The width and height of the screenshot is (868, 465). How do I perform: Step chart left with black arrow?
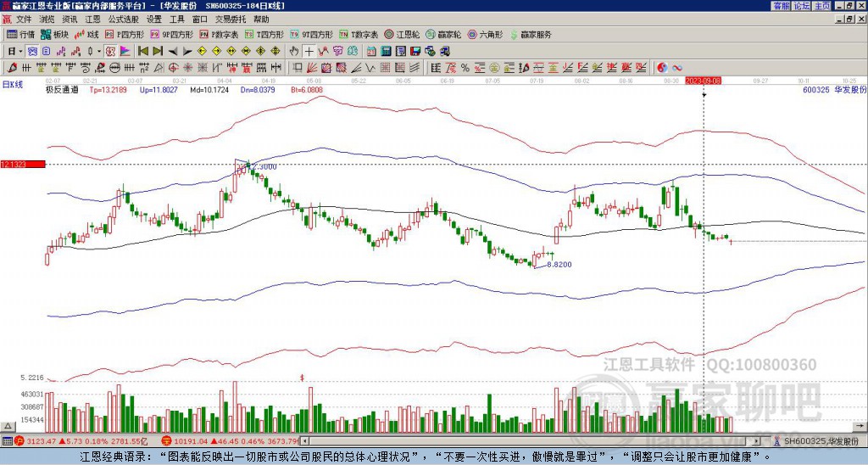coord(173,52)
